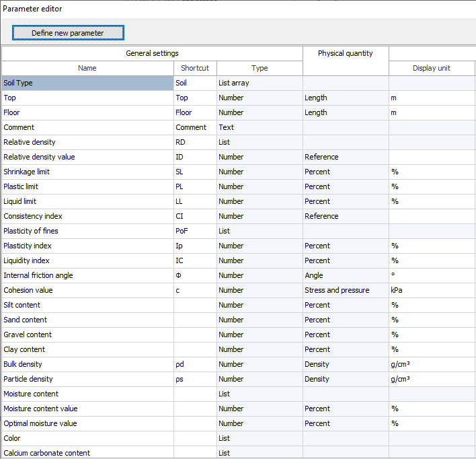Open Stress and pressure quantity cell
476x459 pixels.
346,290
